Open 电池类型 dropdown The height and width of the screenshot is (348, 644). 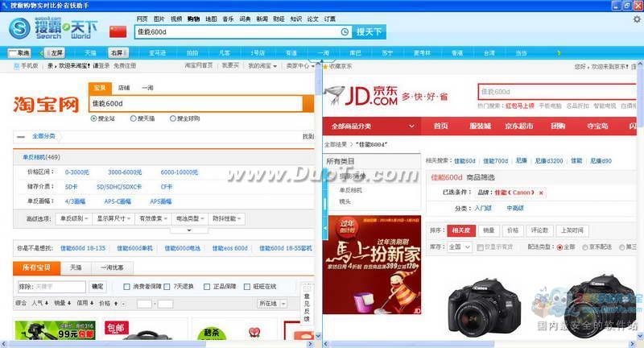point(190,218)
